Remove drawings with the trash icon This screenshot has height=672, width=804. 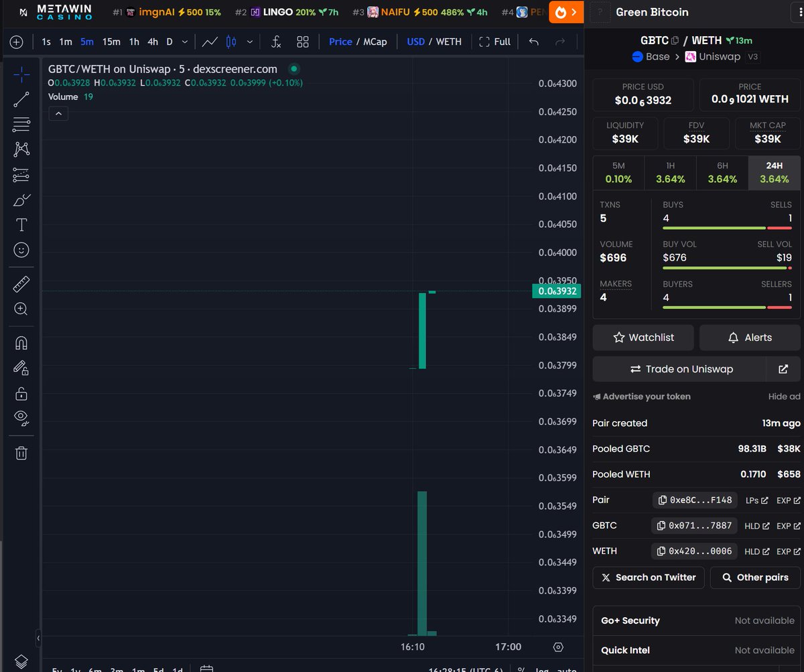point(21,453)
